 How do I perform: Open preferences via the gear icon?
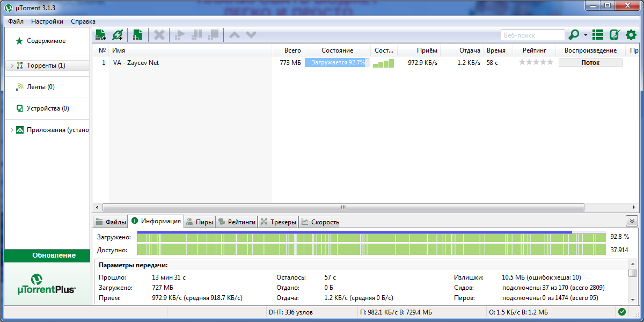[631, 35]
